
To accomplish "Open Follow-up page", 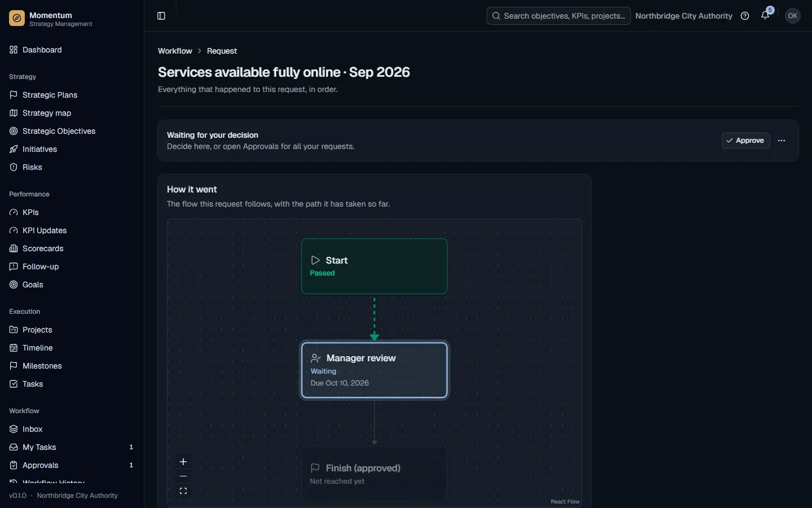I will click(x=72, y=266).
